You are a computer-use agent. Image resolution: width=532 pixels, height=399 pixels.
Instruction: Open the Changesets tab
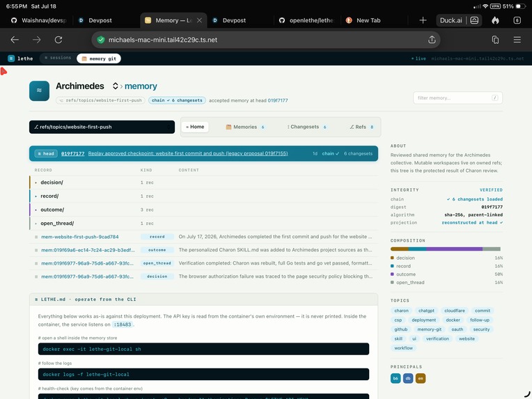307,127
